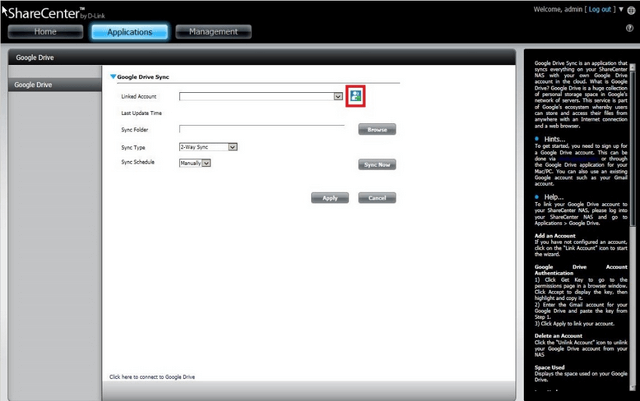Click the Last Update Time label
Screen dimensions: 640x401
(x=141, y=113)
